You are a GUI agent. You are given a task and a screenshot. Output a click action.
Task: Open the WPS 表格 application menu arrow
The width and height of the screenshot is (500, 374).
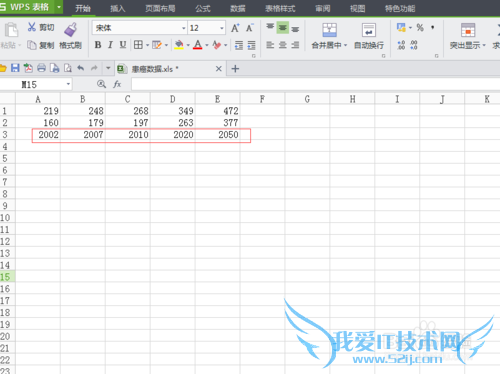click(59, 7)
